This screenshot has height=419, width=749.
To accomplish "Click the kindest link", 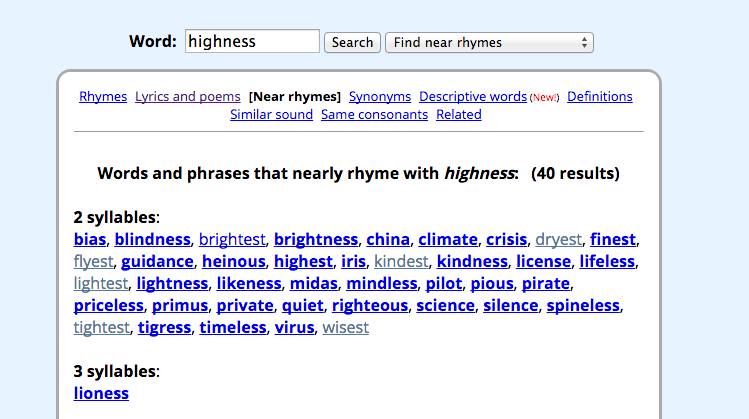I will coord(401,261).
